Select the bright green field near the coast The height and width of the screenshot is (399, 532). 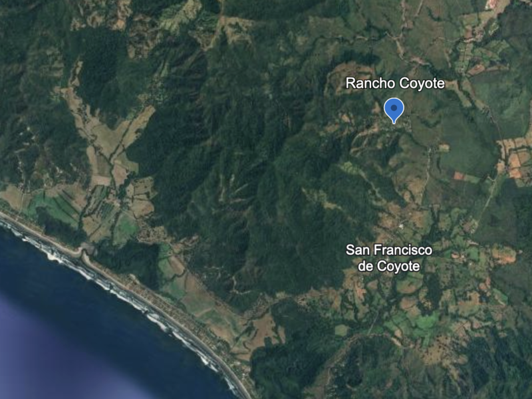[126, 225]
